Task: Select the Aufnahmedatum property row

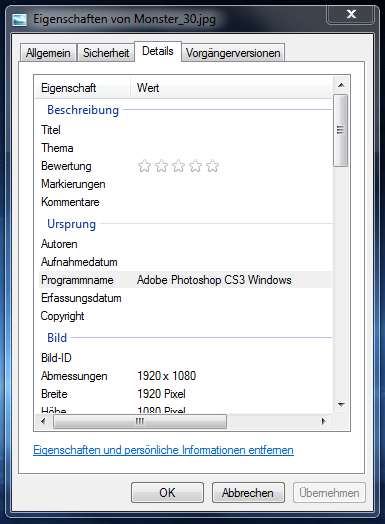Action: pyautogui.click(x=185, y=262)
